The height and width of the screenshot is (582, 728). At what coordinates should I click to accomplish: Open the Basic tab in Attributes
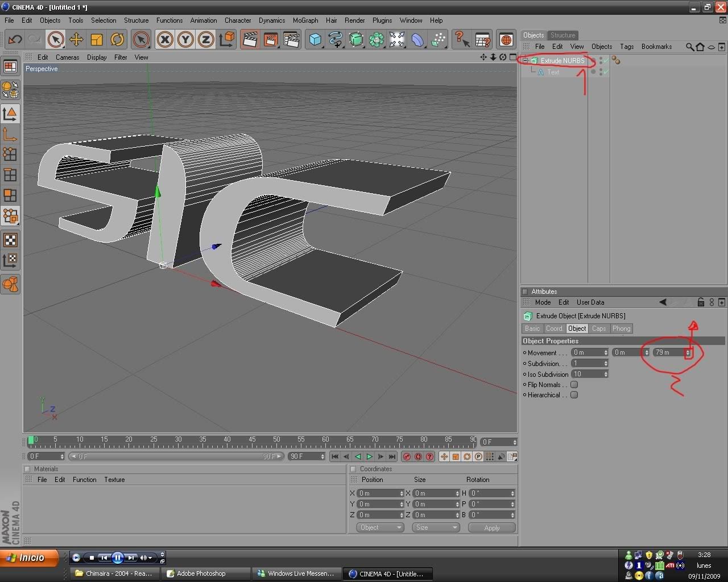pos(532,329)
